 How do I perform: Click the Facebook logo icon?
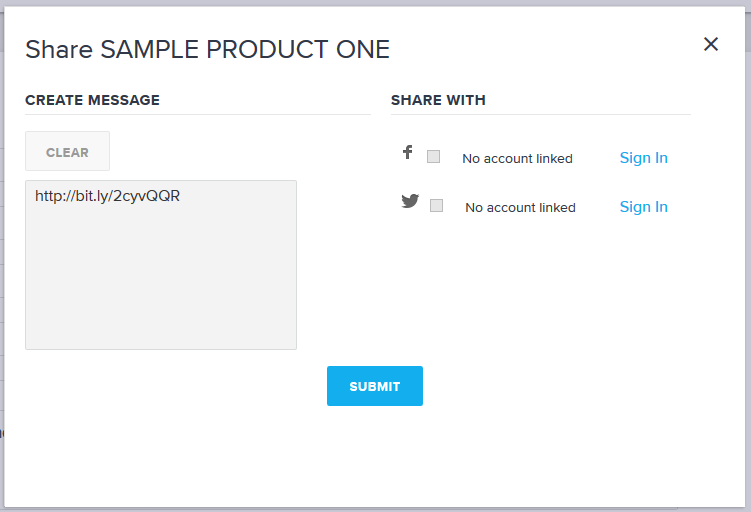(408, 153)
